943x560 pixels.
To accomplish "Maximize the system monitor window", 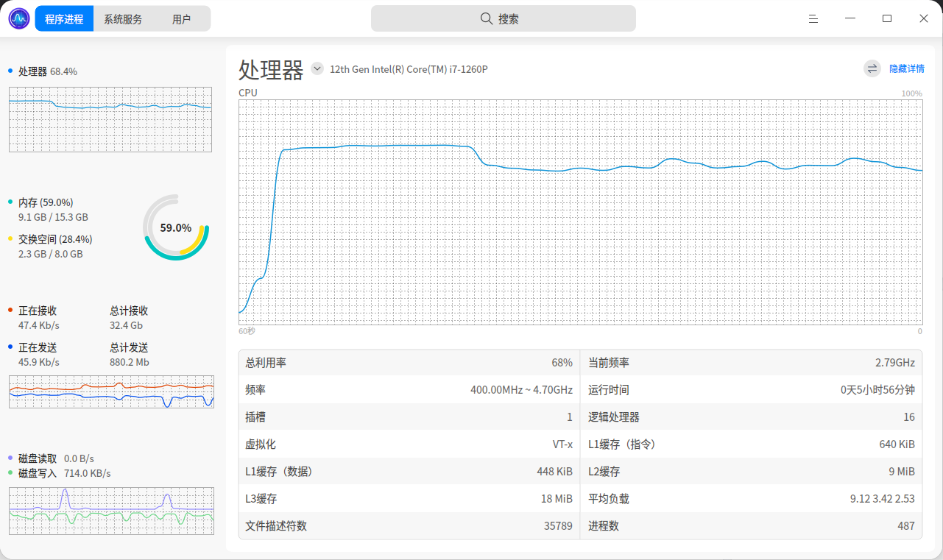I will 887,18.
